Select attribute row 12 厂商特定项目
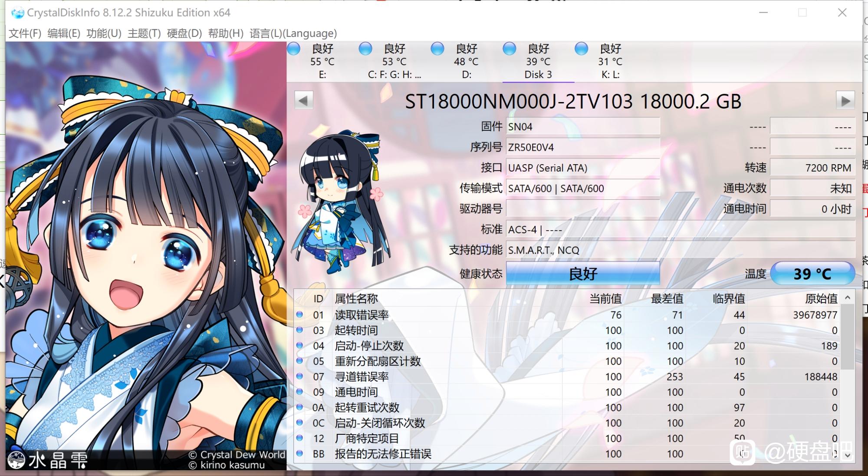Image resolution: width=868 pixels, height=476 pixels. [x=567, y=438]
